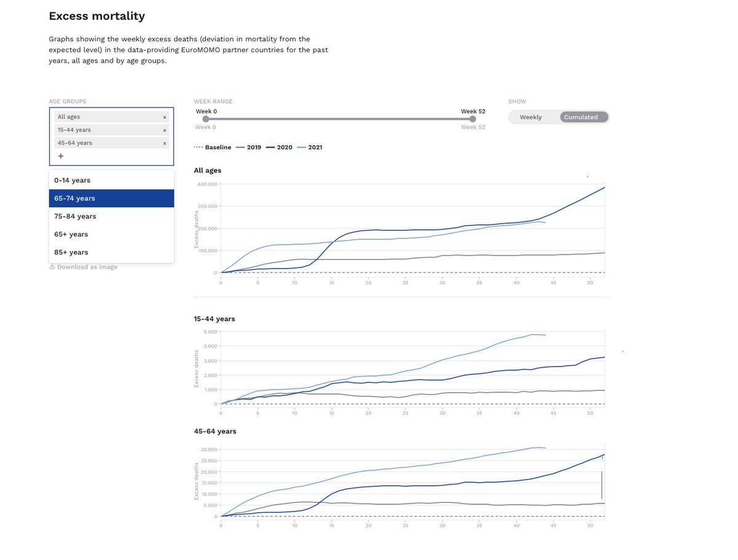Toggle the 2021 series in legend
Viewport: 738px width, 560px height.
[309, 148]
